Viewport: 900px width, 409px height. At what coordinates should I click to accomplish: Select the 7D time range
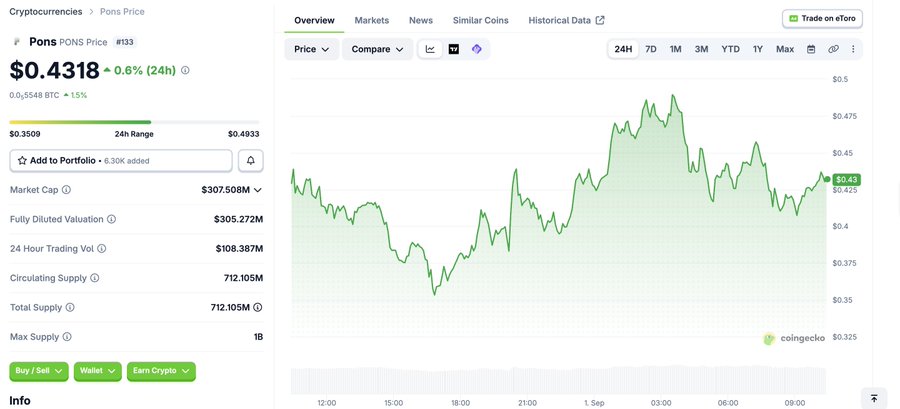(x=651, y=49)
